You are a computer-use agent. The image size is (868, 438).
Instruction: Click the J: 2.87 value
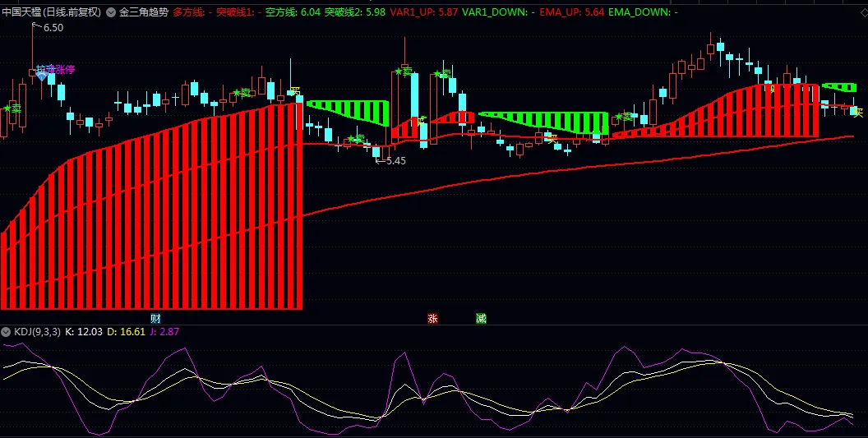point(164,332)
